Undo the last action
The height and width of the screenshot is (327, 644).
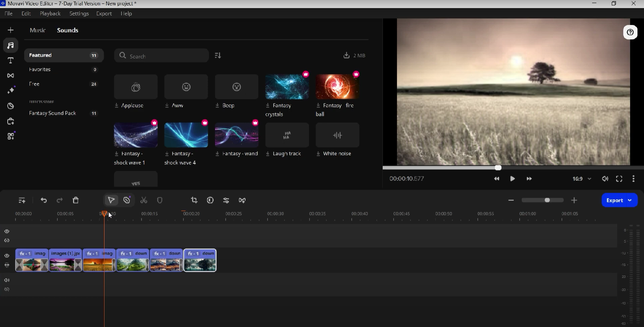click(44, 200)
